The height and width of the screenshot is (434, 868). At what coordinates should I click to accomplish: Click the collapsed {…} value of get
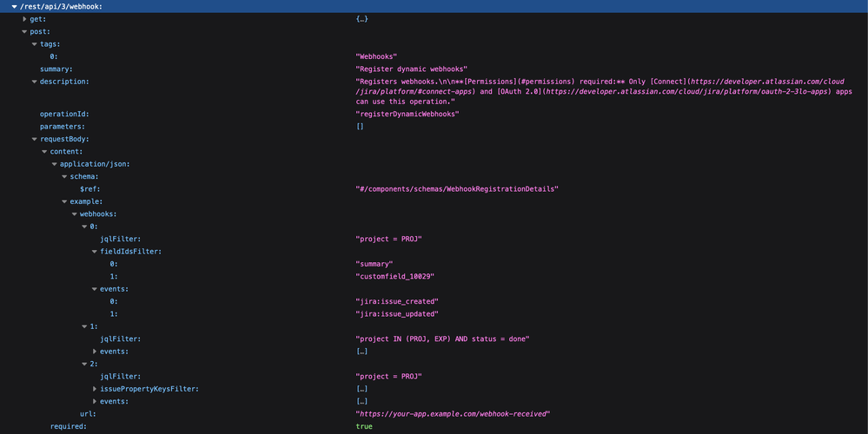click(362, 19)
